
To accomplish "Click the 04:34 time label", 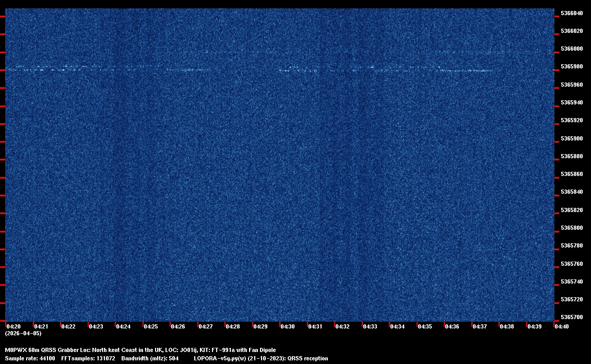I will 397,326.
